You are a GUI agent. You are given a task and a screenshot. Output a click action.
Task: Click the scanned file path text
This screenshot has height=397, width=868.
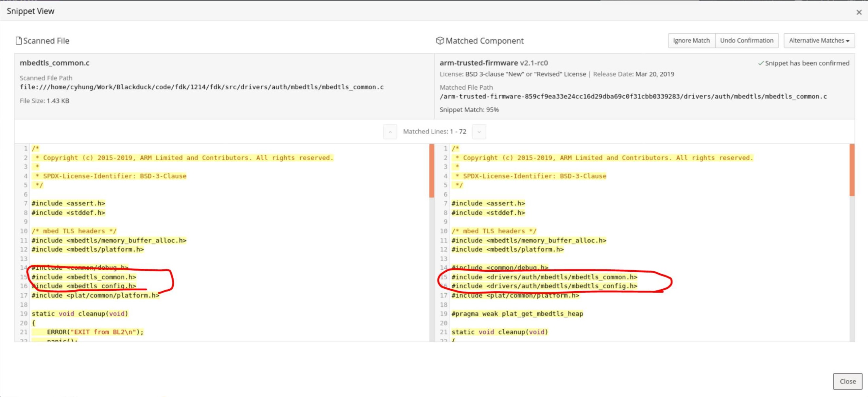(x=201, y=87)
